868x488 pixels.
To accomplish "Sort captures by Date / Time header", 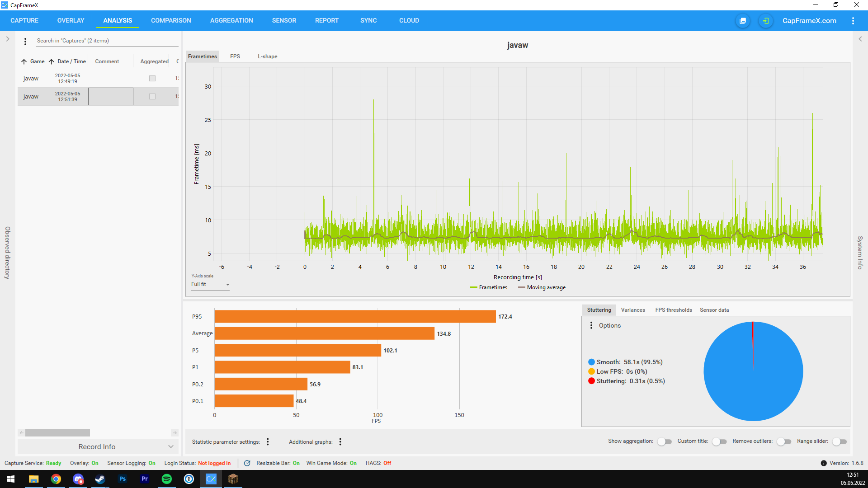I will (71, 61).
